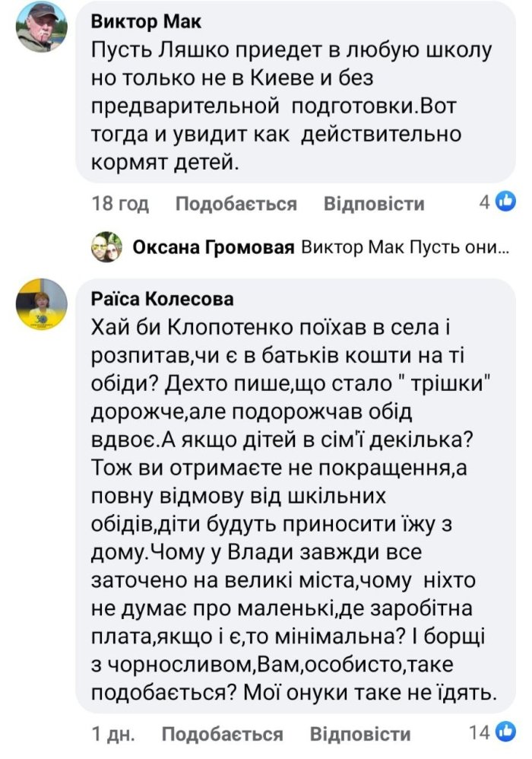
Task: Like Раїса Колесова's comment with Подобається
Action: [223, 734]
